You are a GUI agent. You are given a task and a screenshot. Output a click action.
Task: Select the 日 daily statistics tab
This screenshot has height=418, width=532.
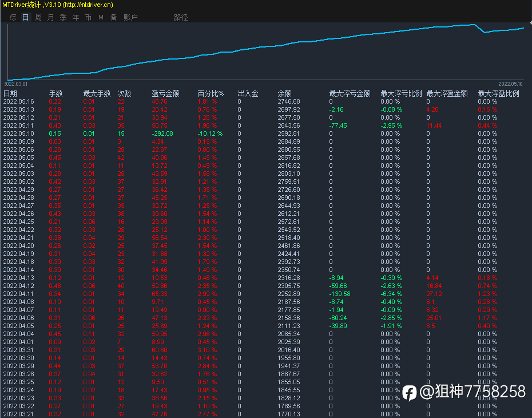[25, 17]
